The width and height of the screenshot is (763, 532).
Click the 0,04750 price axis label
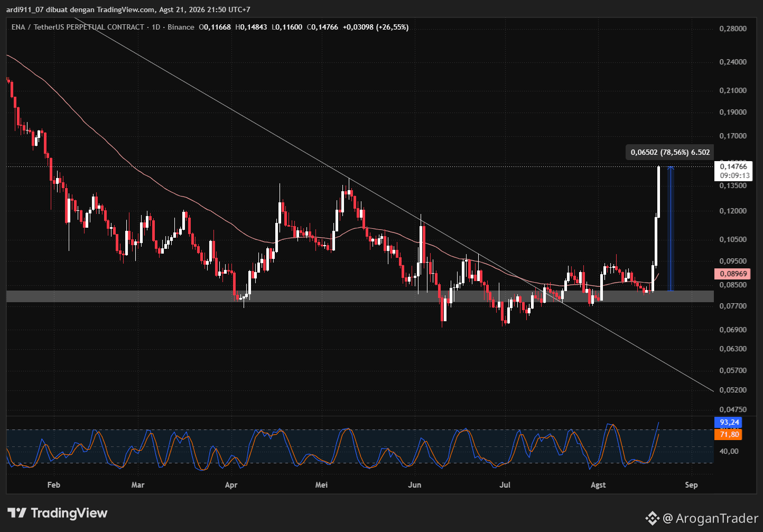[x=733, y=409]
